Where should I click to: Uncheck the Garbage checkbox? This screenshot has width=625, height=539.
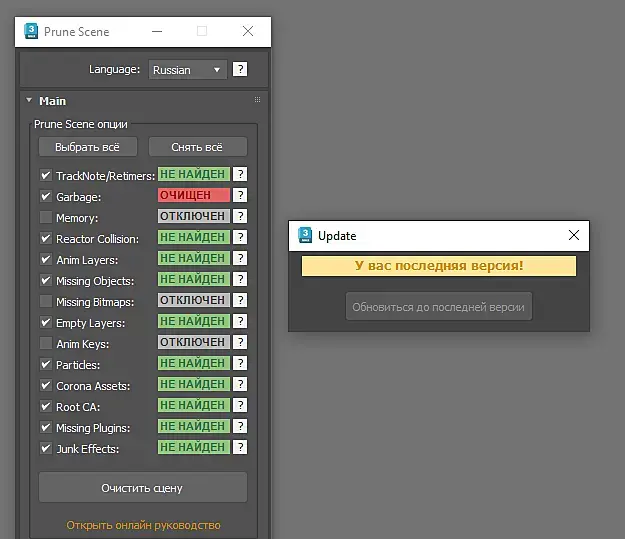(46, 196)
